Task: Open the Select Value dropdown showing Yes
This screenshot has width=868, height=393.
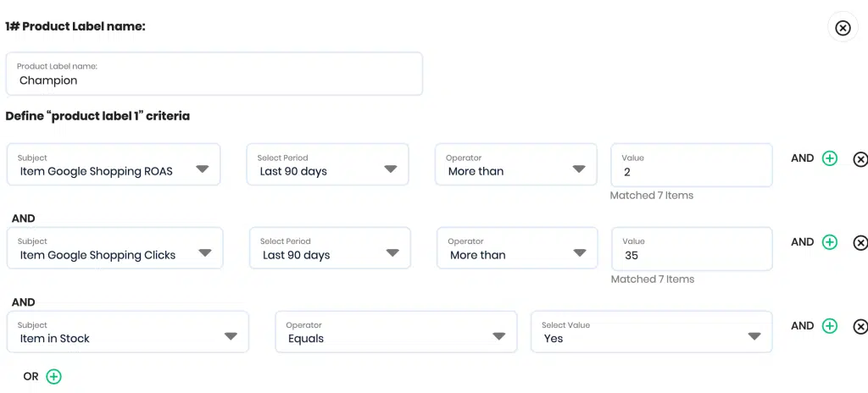Action: tap(652, 331)
